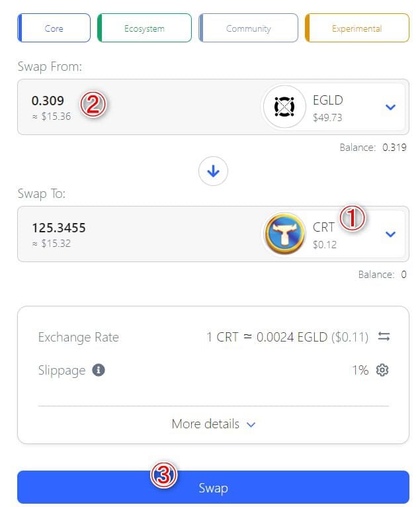This screenshot has height=507, width=420.
Task: Reverse swap direction with the down arrow
Action: coord(213,171)
